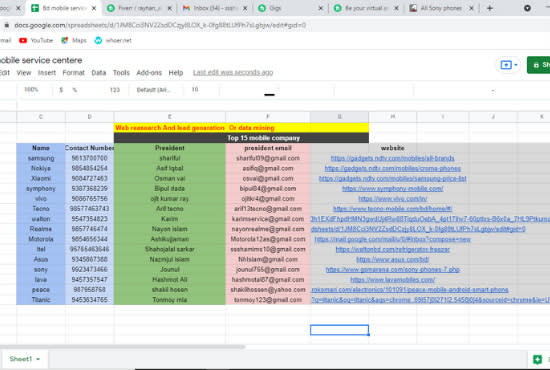The height and width of the screenshot is (370, 550).
Task: Select the president email header cell
Action: [x=268, y=148]
